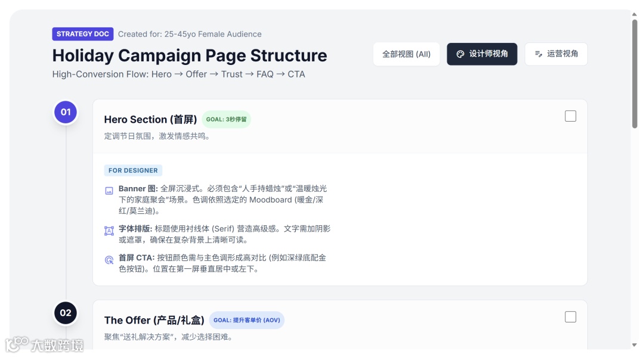This screenshot has height=357, width=644.
Task: Click the Banner 图 image icon
Action: pyautogui.click(x=109, y=191)
